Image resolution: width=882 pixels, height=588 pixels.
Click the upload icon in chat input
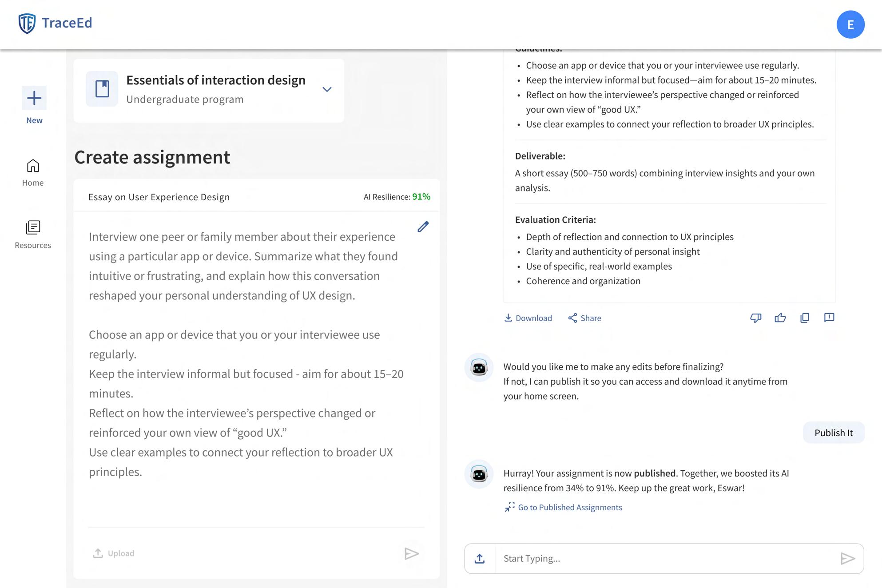(480, 559)
